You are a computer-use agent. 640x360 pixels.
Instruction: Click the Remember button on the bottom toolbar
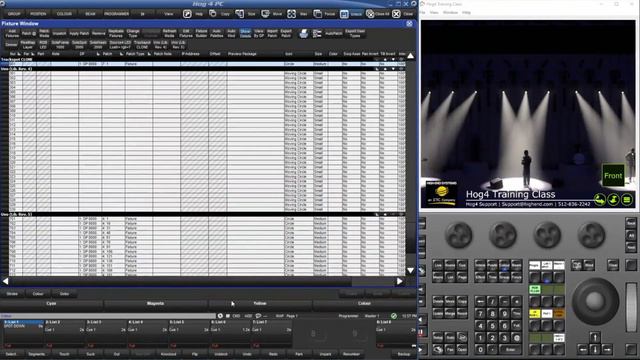351,354
